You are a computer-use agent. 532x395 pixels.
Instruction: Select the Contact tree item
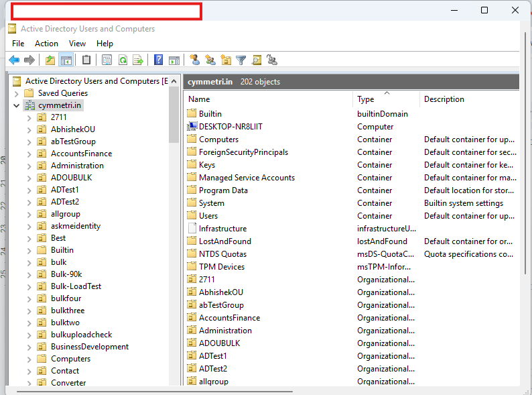point(65,371)
